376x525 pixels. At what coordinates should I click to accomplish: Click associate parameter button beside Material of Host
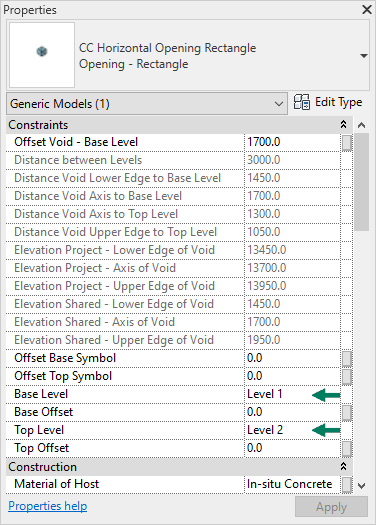coord(347,484)
